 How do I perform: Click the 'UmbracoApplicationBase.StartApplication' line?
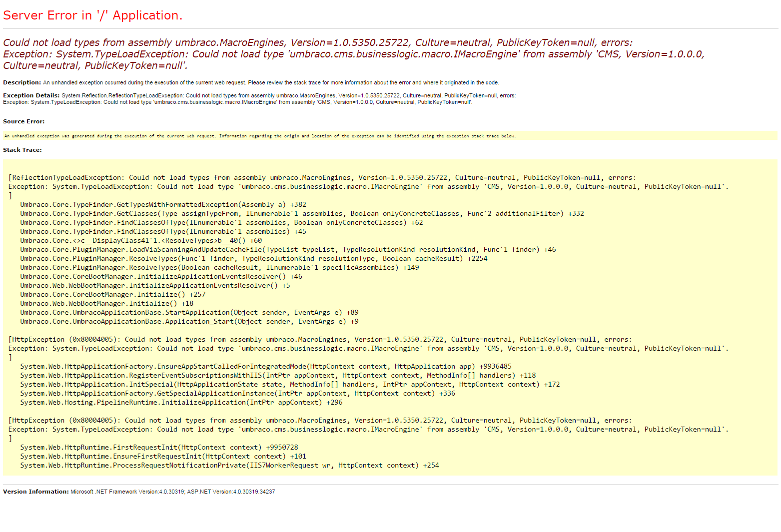click(x=189, y=312)
